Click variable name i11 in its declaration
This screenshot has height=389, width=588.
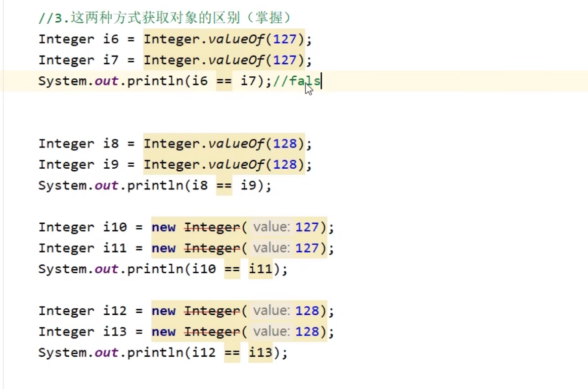pyautogui.click(x=115, y=248)
